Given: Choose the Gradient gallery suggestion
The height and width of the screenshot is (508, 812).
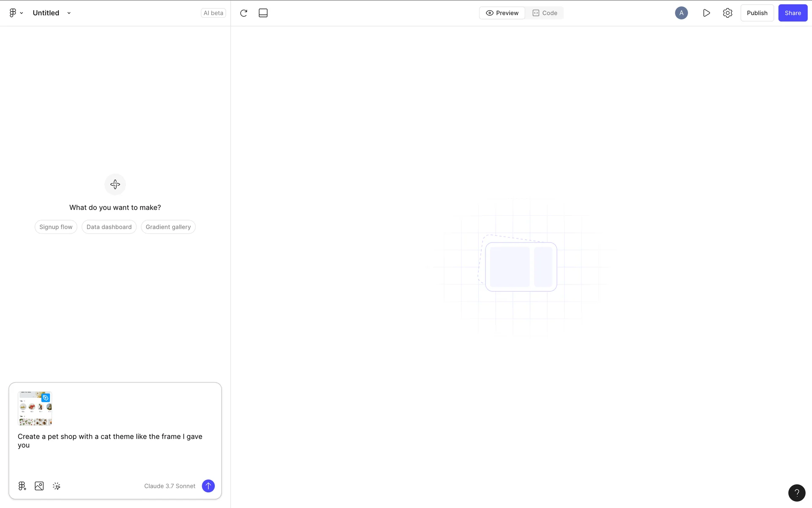Looking at the screenshot, I should (168, 227).
